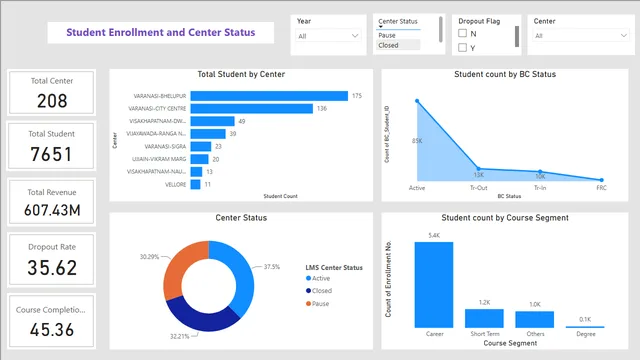The height and width of the screenshot is (360, 640).
Task: Click the Total Revenue card
Action: tap(52, 202)
